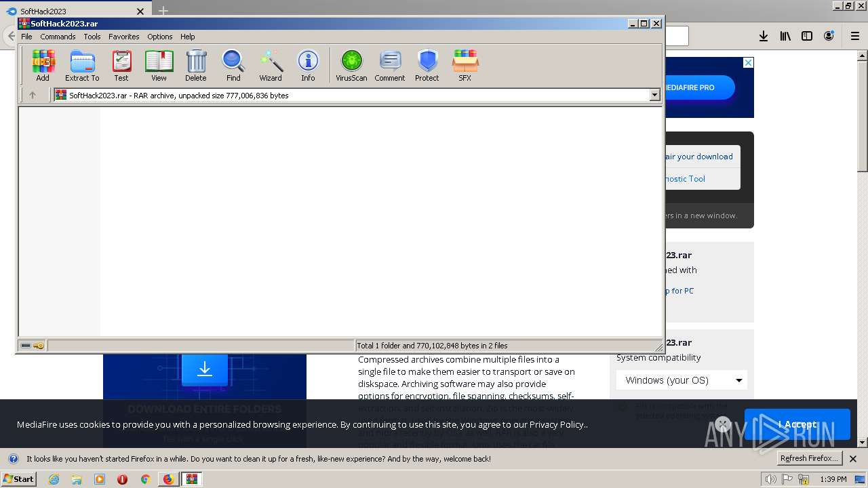
Task: Launch Internet Explorer from taskbar
Action: pyautogui.click(x=54, y=479)
